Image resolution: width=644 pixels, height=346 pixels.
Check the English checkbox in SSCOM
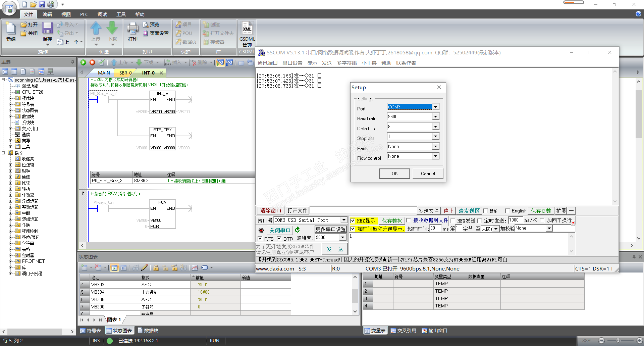pyautogui.click(x=507, y=211)
